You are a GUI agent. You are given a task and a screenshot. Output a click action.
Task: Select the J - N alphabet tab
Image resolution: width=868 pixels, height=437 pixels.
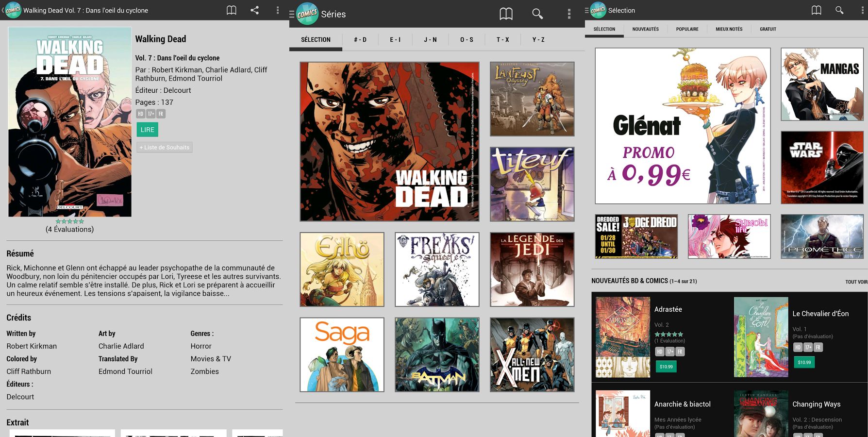click(430, 40)
